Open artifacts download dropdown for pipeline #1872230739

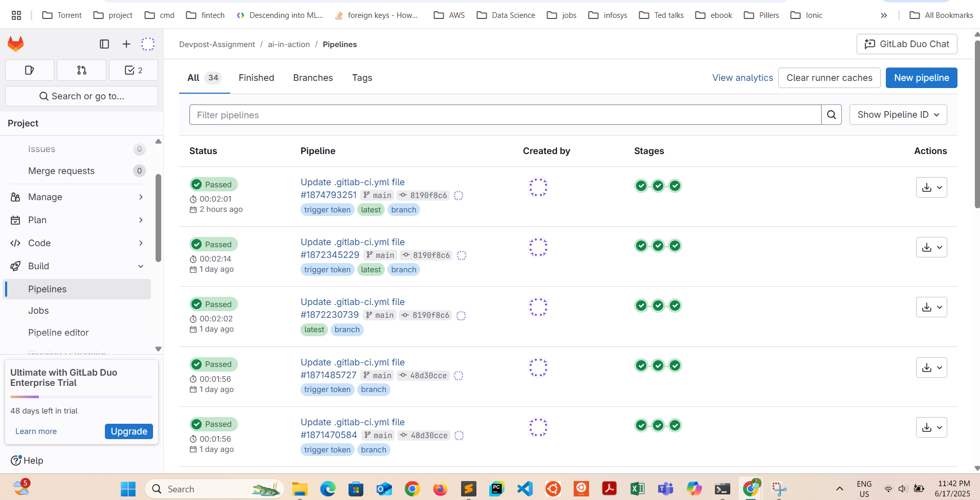(x=931, y=307)
